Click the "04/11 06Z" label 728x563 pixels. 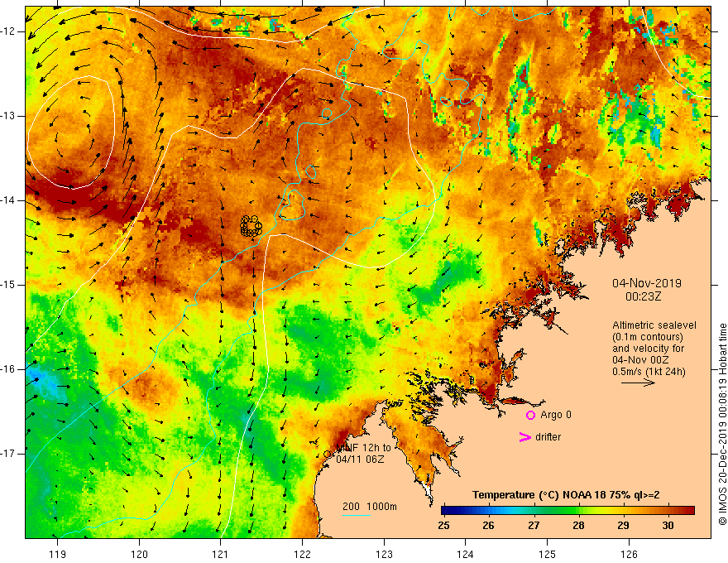point(360,459)
